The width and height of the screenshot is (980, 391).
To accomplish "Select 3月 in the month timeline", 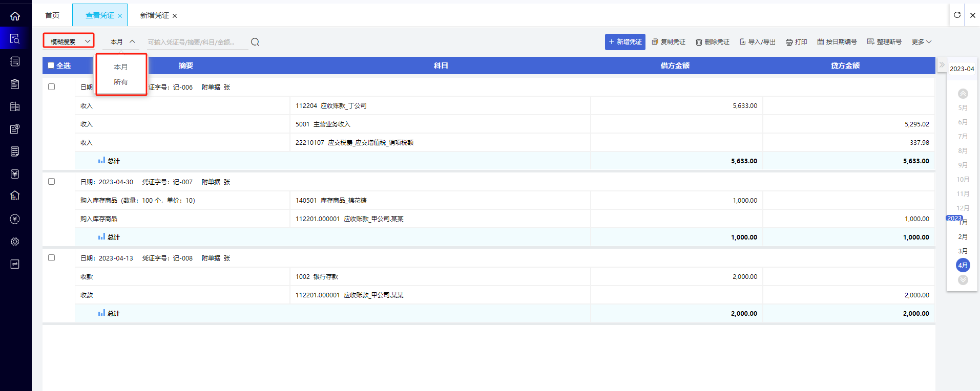I will coord(963,251).
